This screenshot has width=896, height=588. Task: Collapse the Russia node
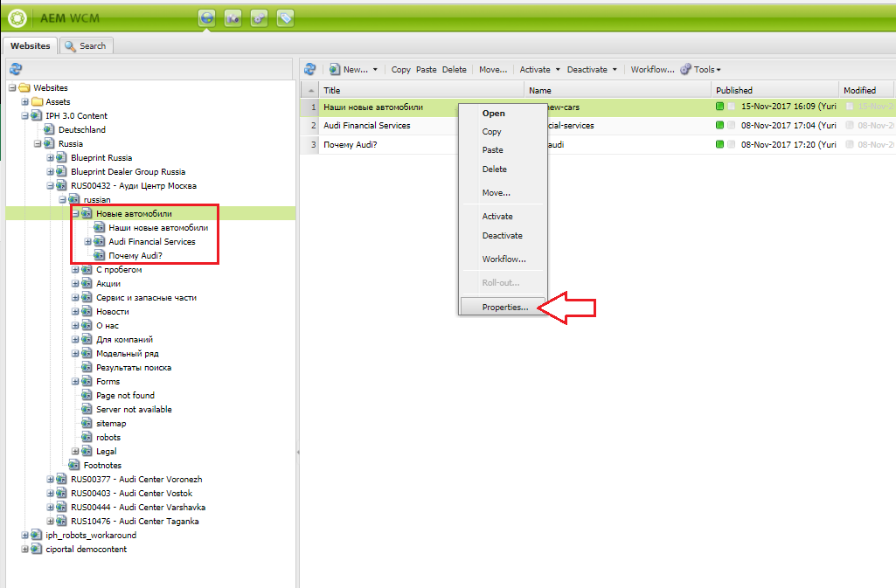[x=37, y=144]
